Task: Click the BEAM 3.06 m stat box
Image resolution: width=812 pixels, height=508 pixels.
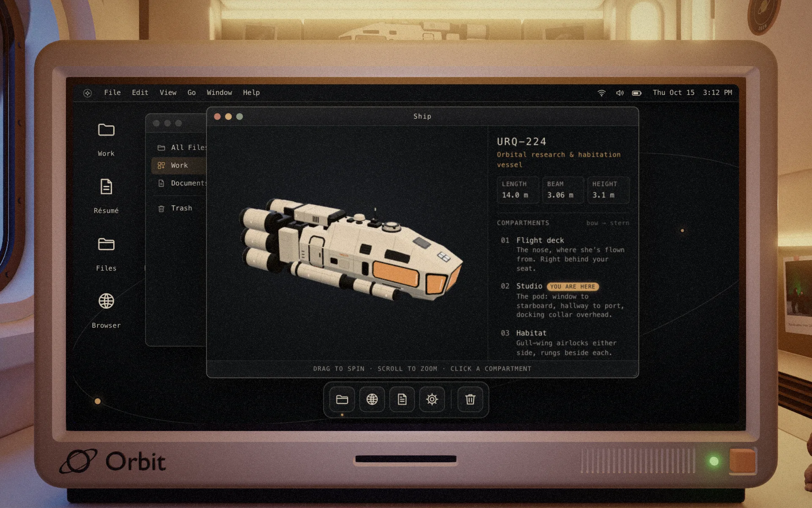Action: [x=563, y=190]
